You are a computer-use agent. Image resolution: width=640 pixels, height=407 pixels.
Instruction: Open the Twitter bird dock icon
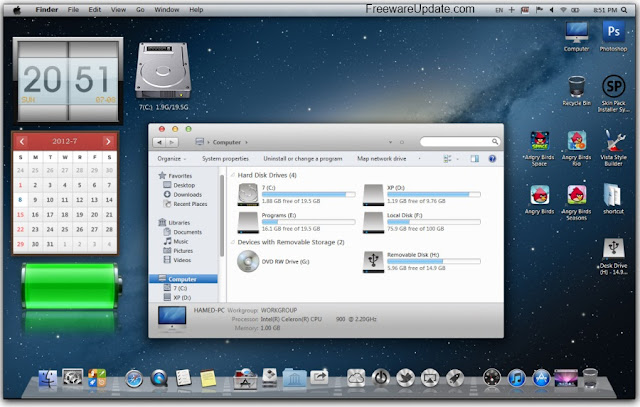405,378
